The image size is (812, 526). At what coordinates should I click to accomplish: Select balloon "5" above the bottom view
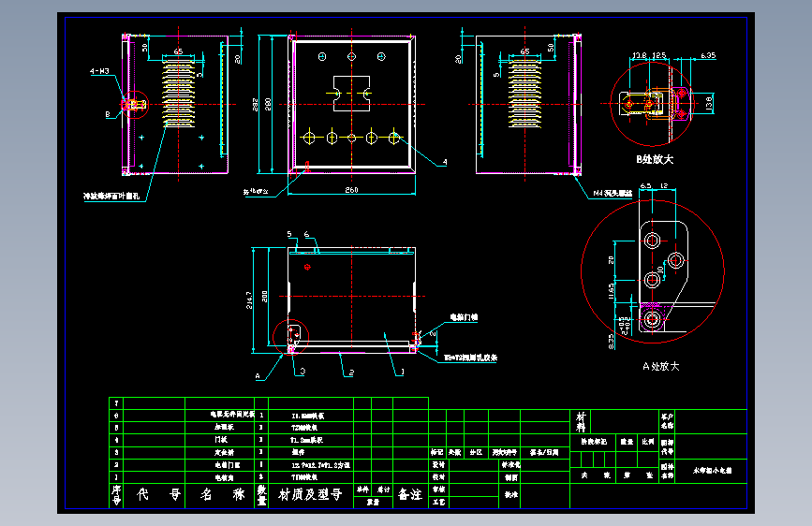(289, 235)
